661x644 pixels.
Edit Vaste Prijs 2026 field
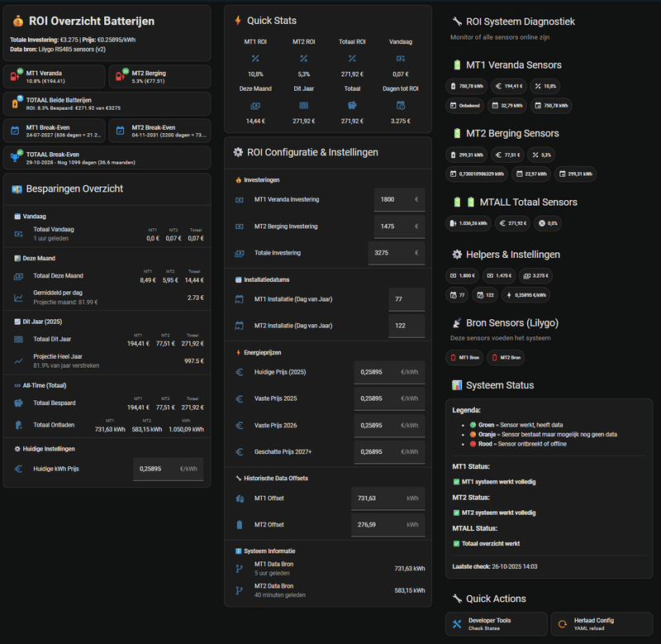389,426
